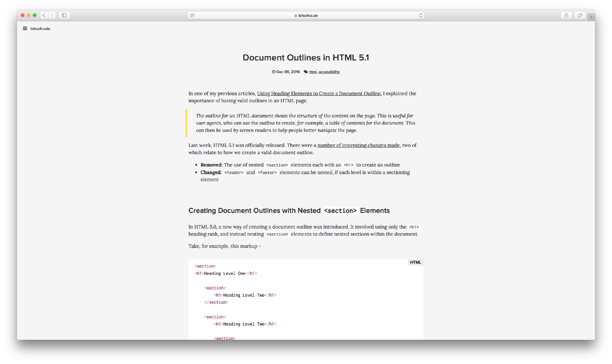Open the hamburger menu beside bitsofcode
The image size is (612, 364).
(x=25, y=28)
